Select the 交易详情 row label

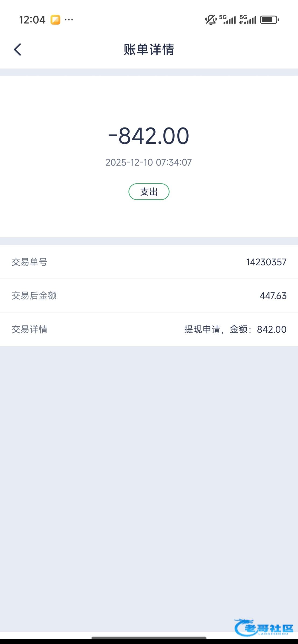[30, 329]
